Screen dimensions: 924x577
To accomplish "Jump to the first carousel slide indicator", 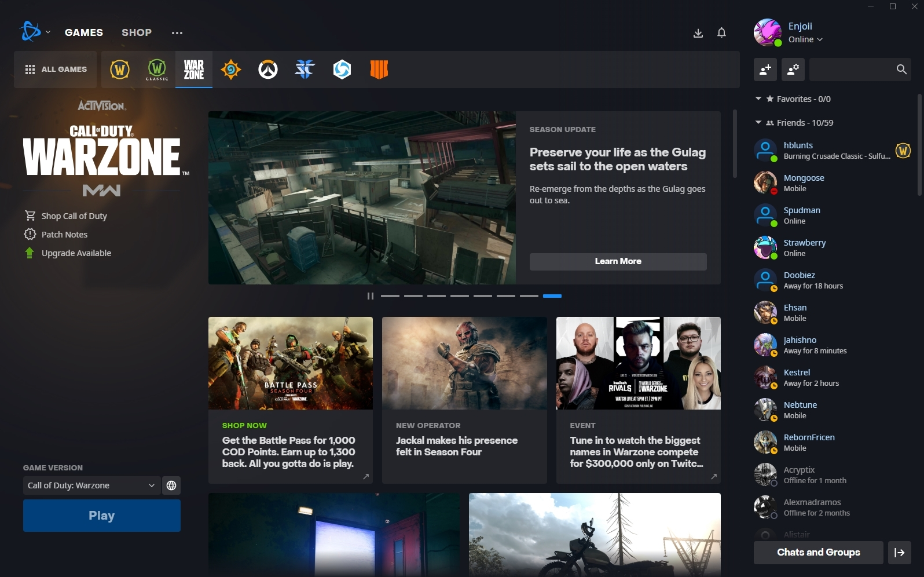I will pos(390,296).
